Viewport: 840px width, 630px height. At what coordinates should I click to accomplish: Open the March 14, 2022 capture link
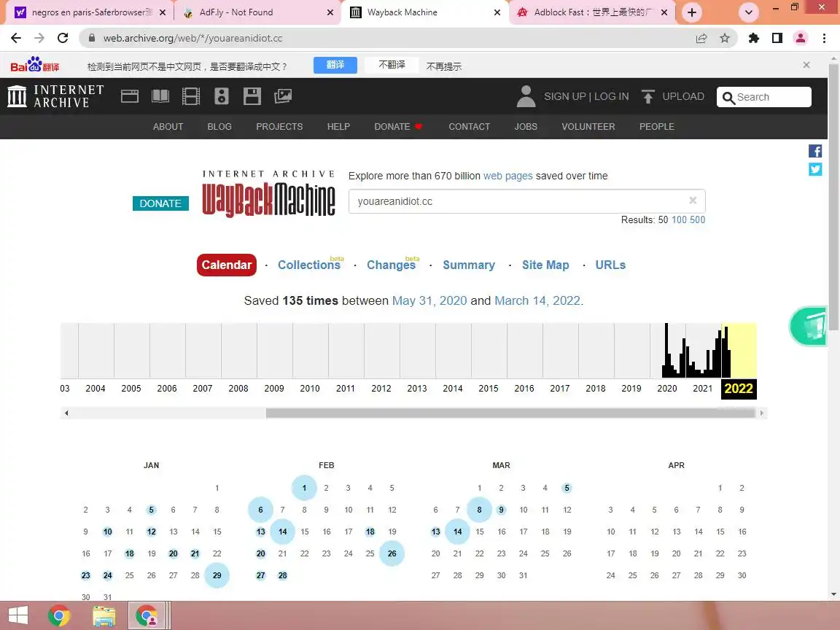537,300
